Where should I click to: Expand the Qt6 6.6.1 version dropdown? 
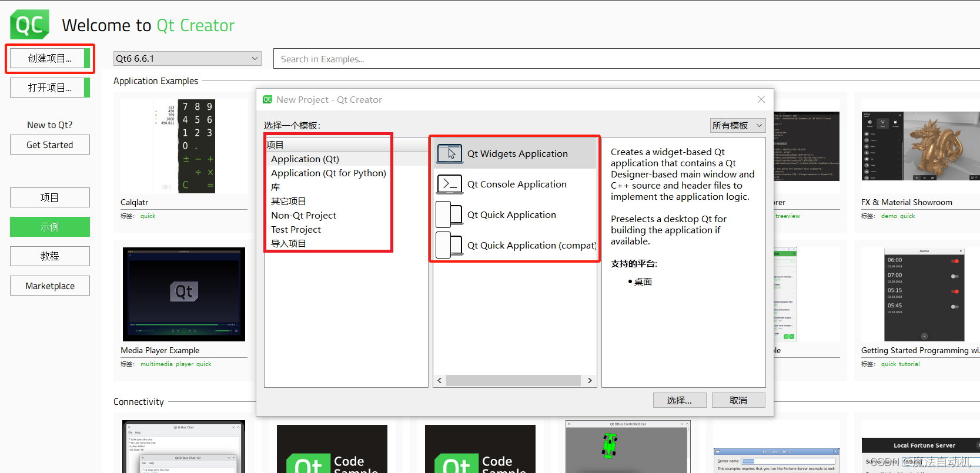pyautogui.click(x=188, y=58)
